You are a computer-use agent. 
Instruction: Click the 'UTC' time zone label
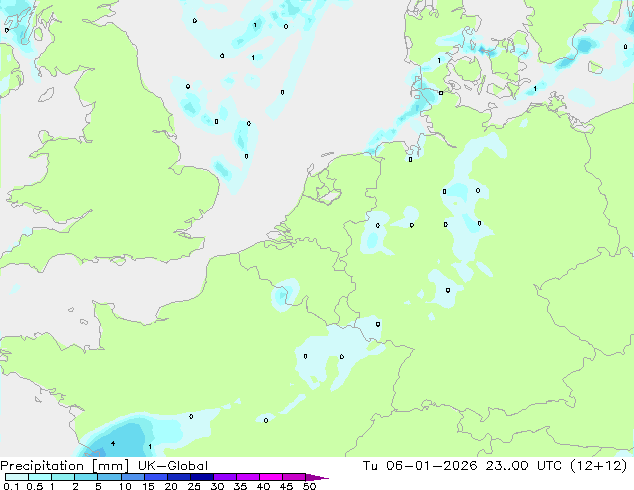[549, 466]
